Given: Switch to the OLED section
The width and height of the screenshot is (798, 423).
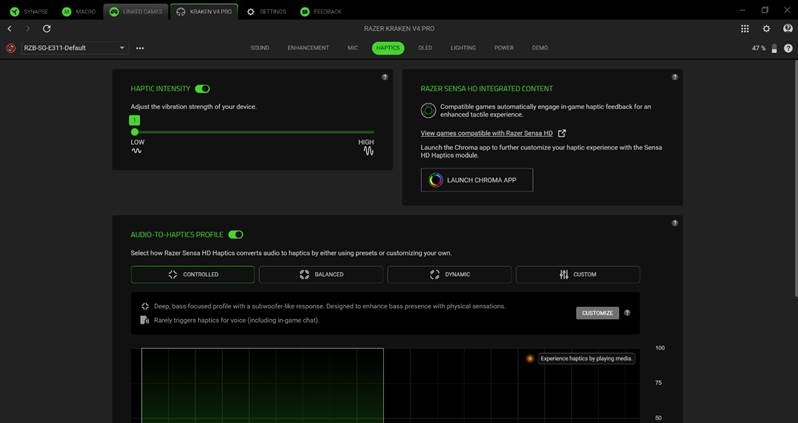Looking at the screenshot, I should point(425,48).
